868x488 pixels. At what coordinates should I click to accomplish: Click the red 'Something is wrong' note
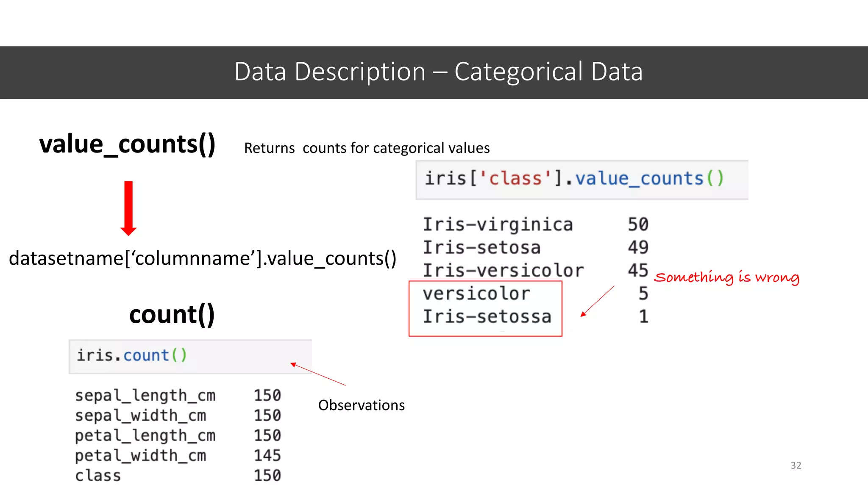coord(727,277)
